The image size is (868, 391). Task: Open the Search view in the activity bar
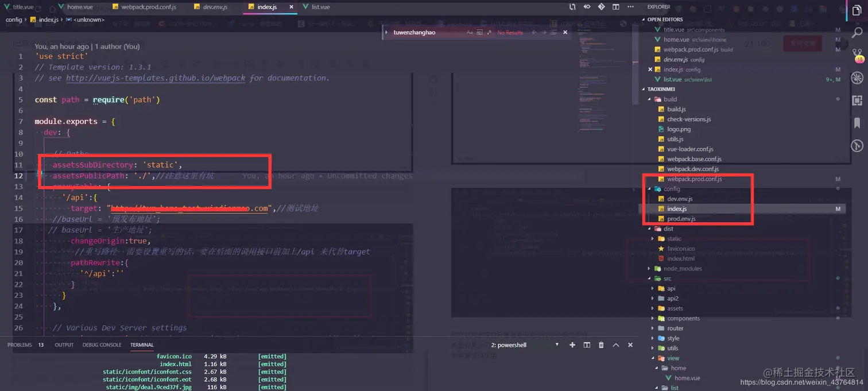857,32
